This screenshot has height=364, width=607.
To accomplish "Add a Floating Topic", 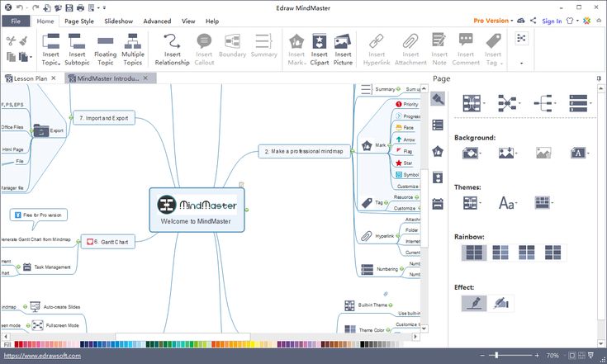I will 106,50.
